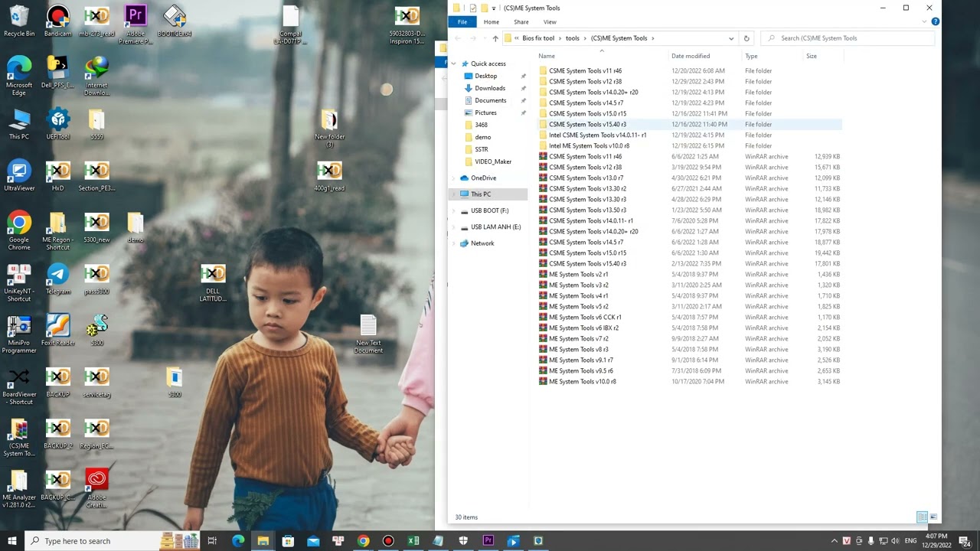Open the File menu tab
This screenshot has height=551, width=980.
pos(462,22)
